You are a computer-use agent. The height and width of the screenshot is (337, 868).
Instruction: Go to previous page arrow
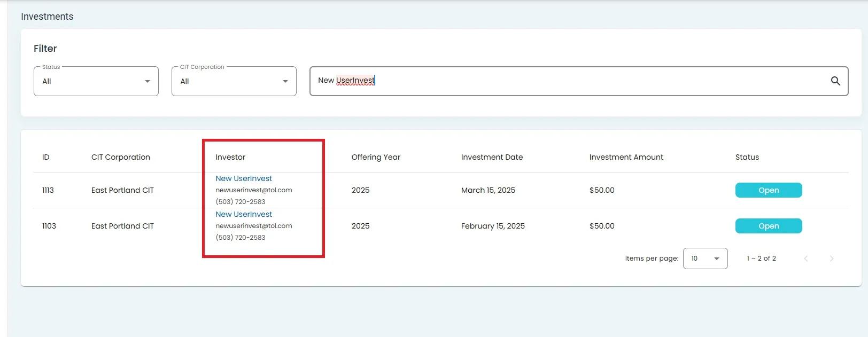click(x=806, y=258)
